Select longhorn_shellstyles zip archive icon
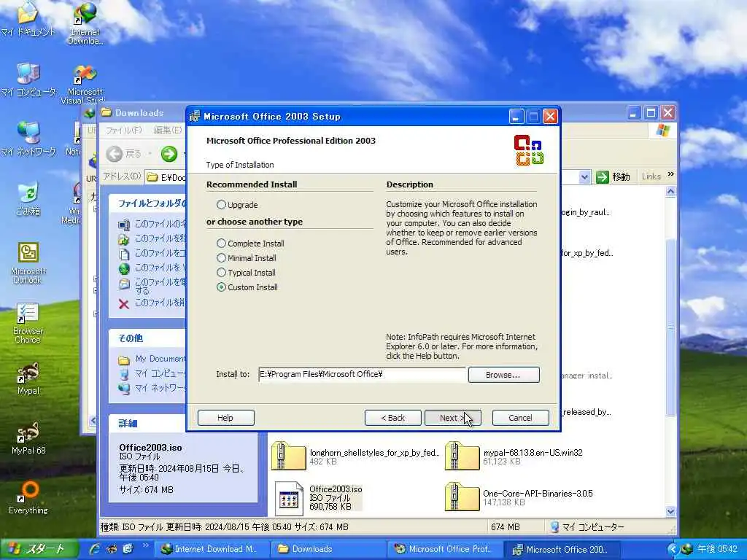 click(x=289, y=456)
